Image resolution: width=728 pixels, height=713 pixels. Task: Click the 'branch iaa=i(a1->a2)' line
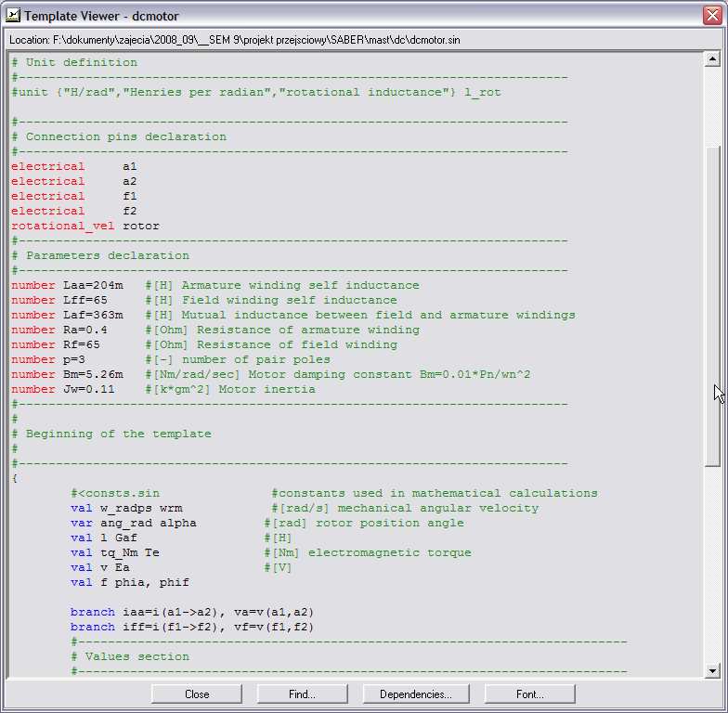point(191,612)
